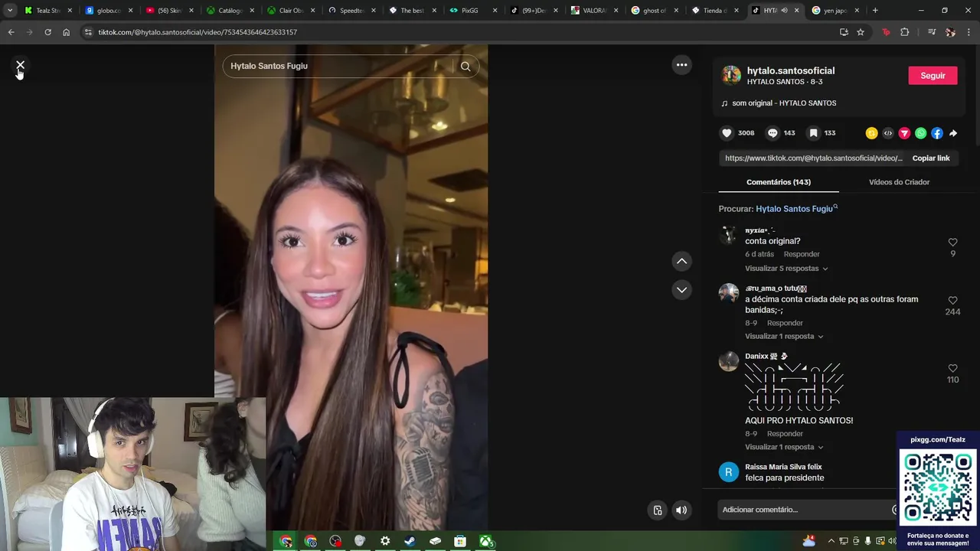The image size is (980, 551).
Task: Reply to the 'a décima conta criada' comment
Action: point(785,323)
